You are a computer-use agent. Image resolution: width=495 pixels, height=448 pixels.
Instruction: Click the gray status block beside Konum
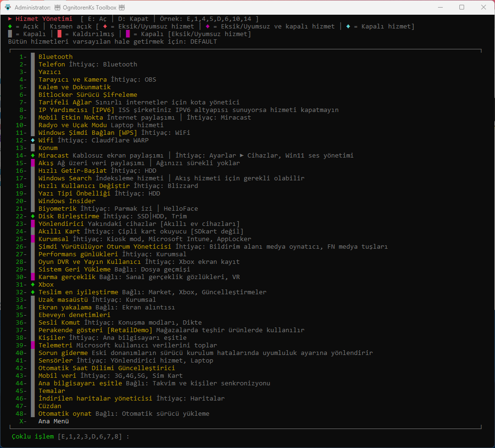(33, 148)
